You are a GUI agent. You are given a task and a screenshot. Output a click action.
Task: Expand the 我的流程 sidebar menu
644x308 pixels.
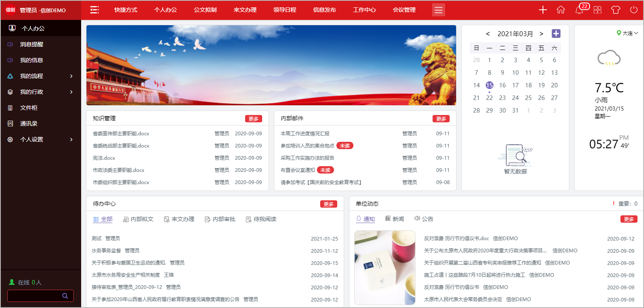(41, 76)
